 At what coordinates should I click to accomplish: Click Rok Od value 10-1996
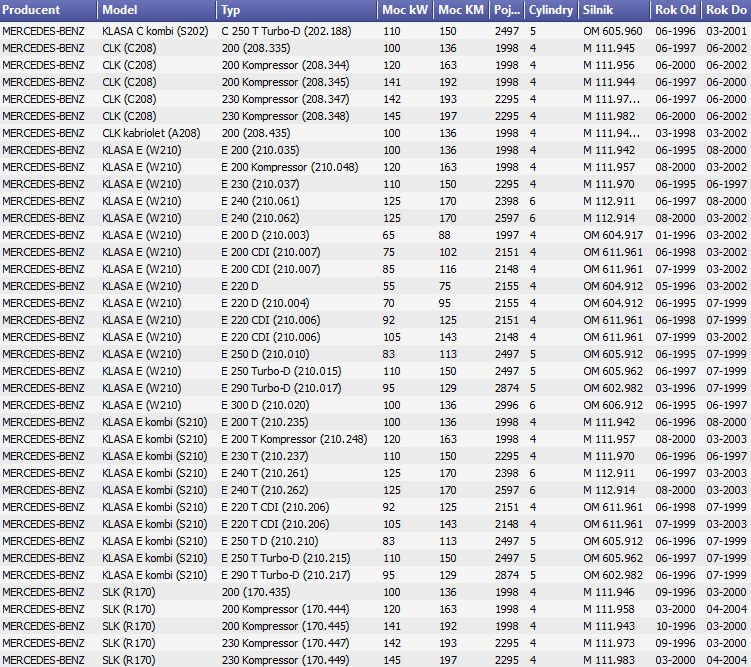pos(675,626)
